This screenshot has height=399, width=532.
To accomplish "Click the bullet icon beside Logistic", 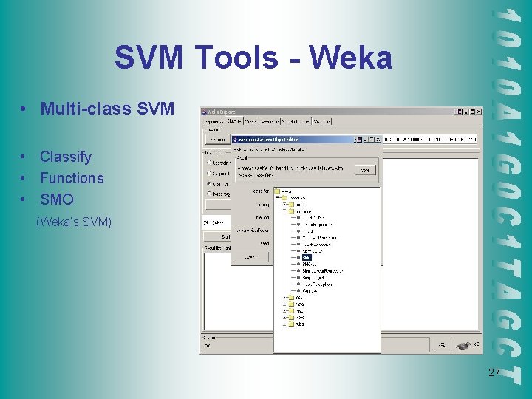I will [299, 231].
